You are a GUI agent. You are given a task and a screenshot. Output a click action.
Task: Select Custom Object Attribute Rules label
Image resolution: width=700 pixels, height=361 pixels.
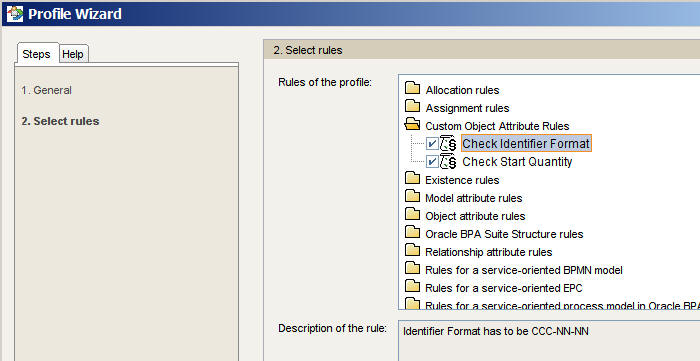coord(497,126)
